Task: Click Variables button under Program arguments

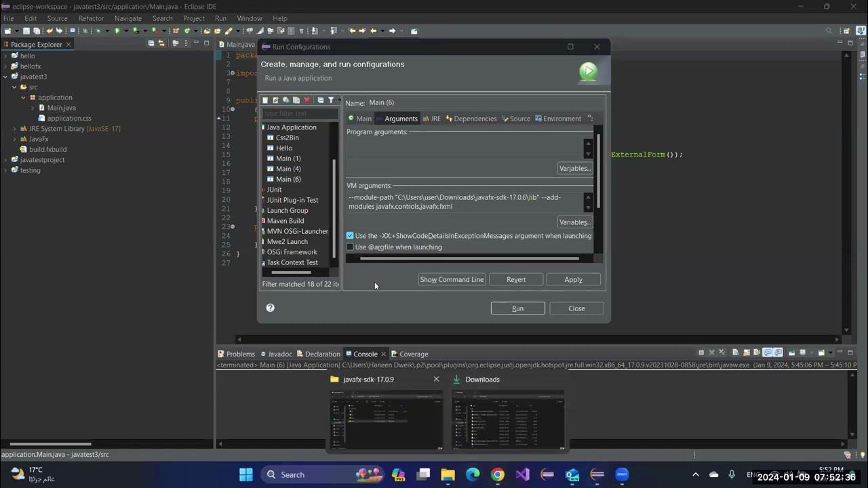Action: [575, 168]
